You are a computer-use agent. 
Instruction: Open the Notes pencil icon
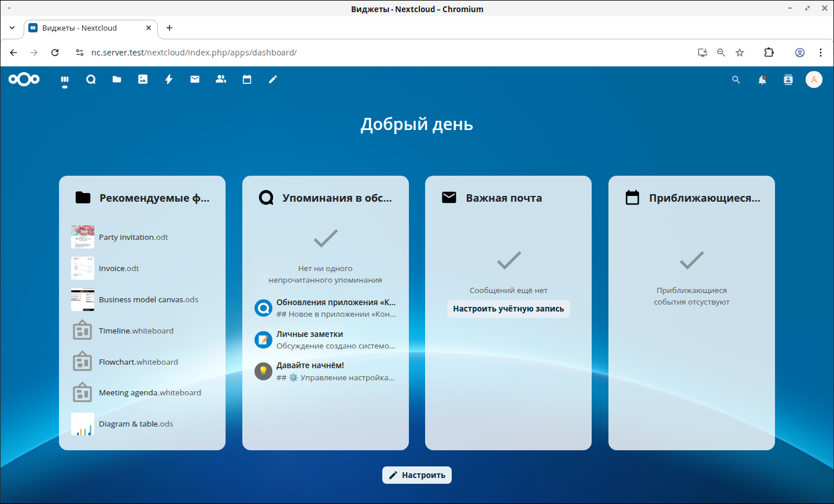click(x=273, y=80)
